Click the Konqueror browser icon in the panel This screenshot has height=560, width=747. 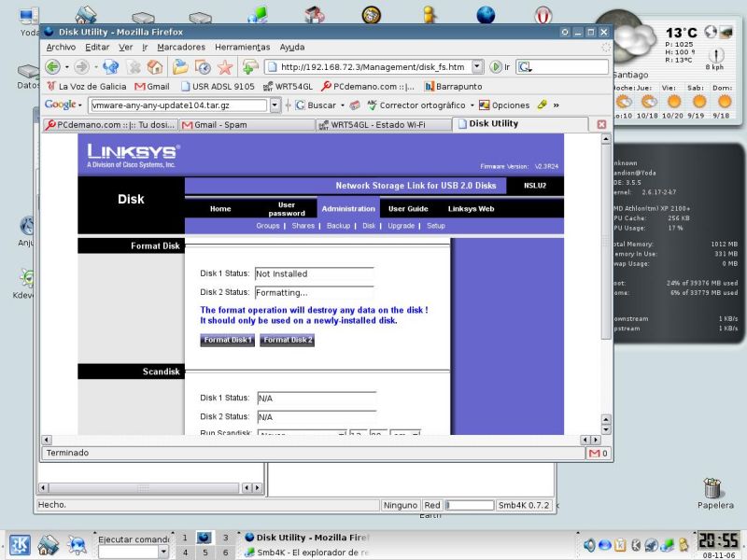point(77,545)
